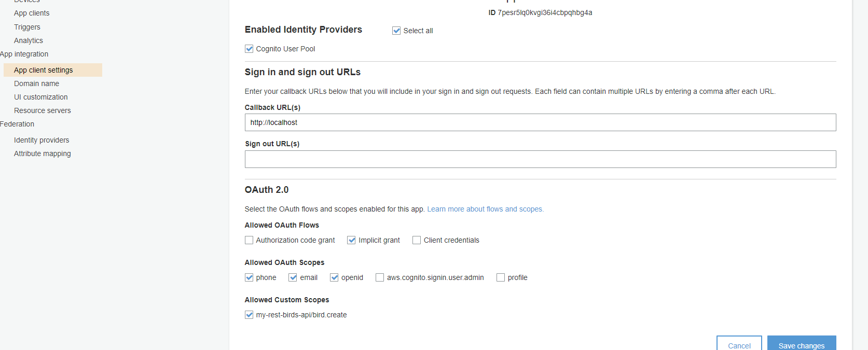Check the Authorization code grant checkbox
The image size is (868, 350).
pyautogui.click(x=249, y=240)
